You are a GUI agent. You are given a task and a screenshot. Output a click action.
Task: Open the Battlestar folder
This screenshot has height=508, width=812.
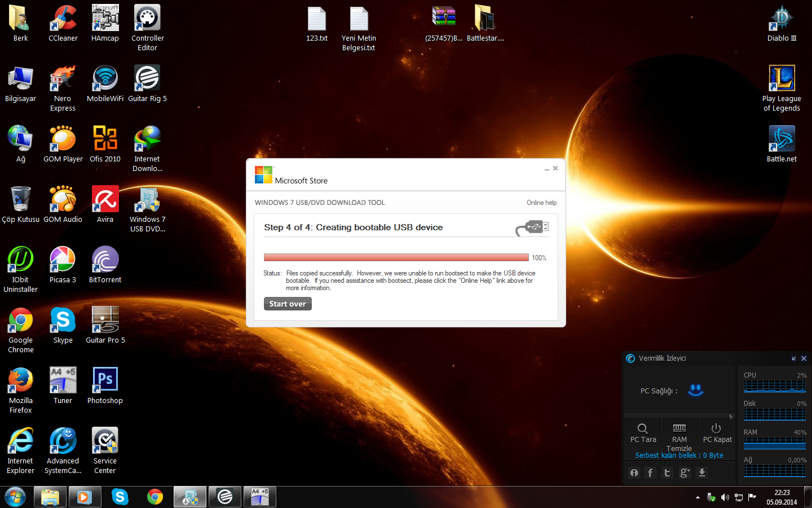pyautogui.click(x=485, y=23)
